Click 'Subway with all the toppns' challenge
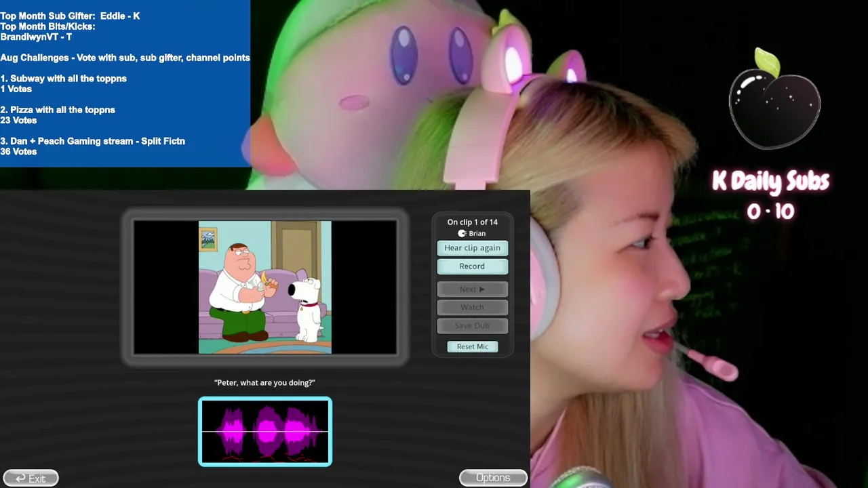This screenshot has width=868, height=488. pyautogui.click(x=64, y=79)
